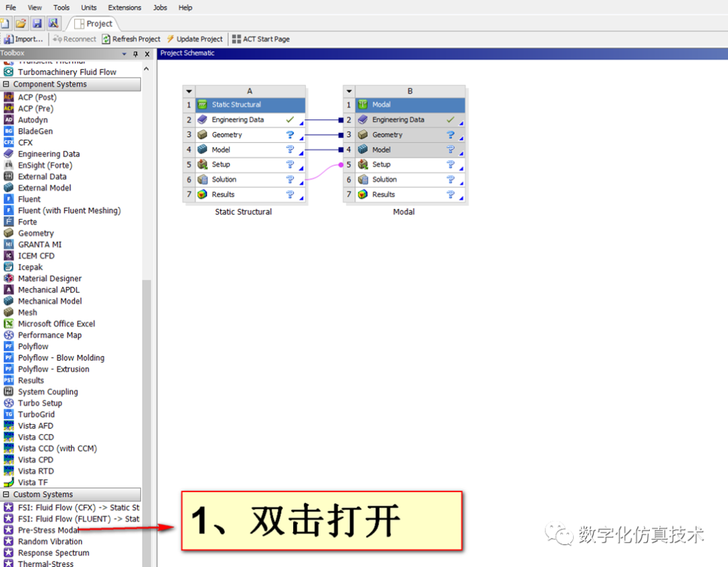Pin the Toolbox panel
The height and width of the screenshot is (567, 728).
pyautogui.click(x=135, y=54)
